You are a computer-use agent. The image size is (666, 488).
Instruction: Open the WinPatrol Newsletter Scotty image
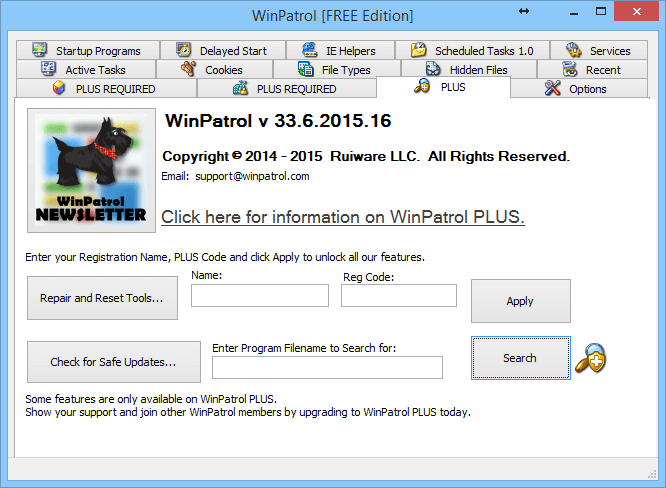coord(91,170)
